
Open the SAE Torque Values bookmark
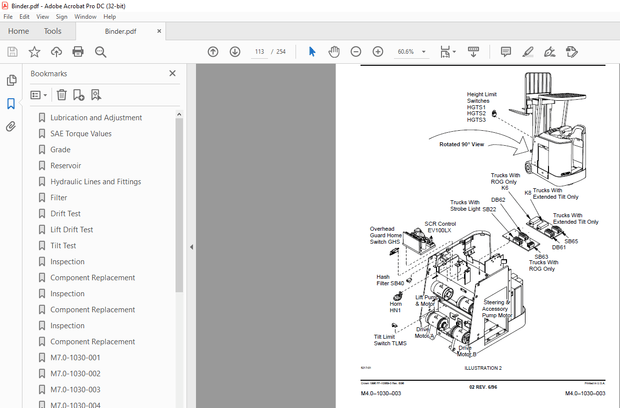[81, 134]
